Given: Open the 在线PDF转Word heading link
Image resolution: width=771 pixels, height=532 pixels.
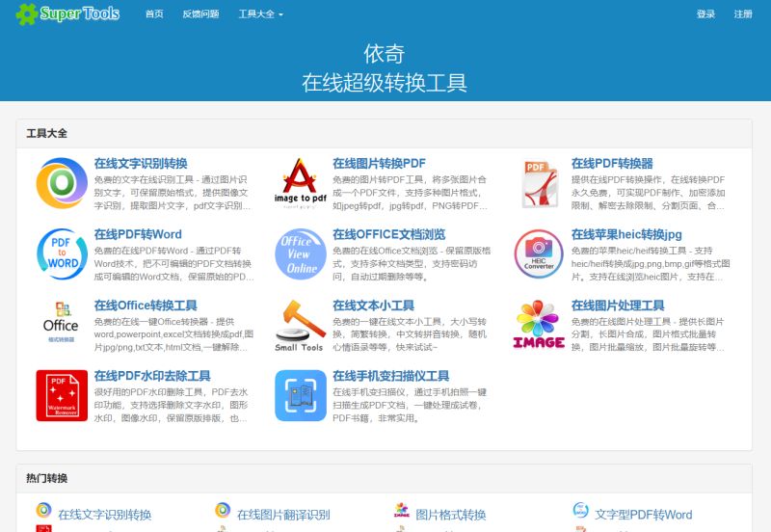Looking at the screenshot, I should click(x=138, y=234).
